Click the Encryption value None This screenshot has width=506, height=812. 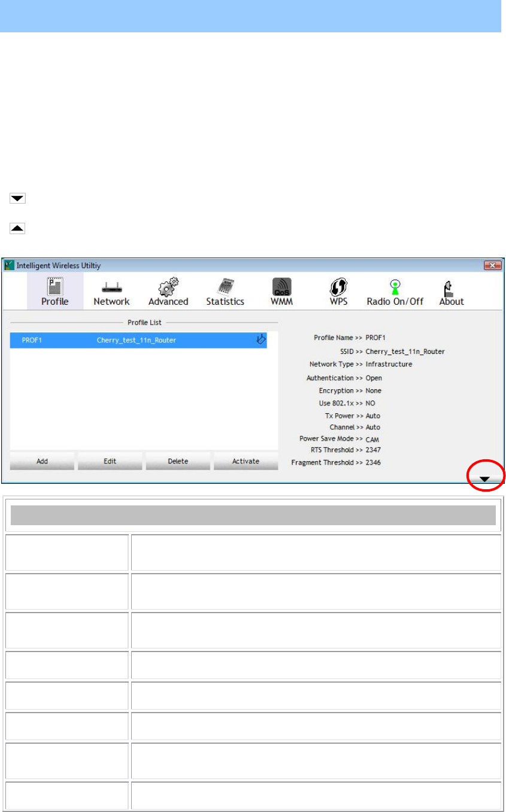pyautogui.click(x=374, y=391)
